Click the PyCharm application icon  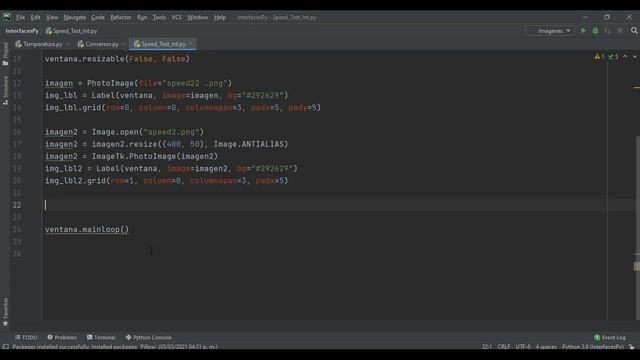pos(7,17)
